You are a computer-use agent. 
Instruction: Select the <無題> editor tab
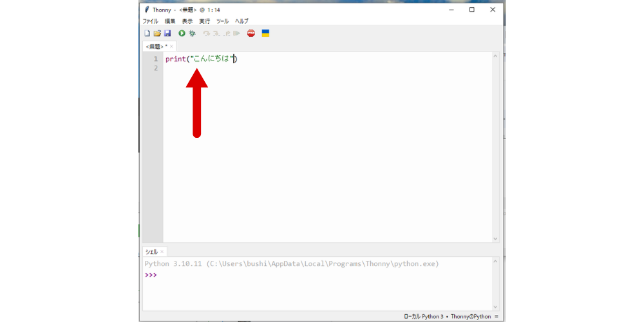156,46
